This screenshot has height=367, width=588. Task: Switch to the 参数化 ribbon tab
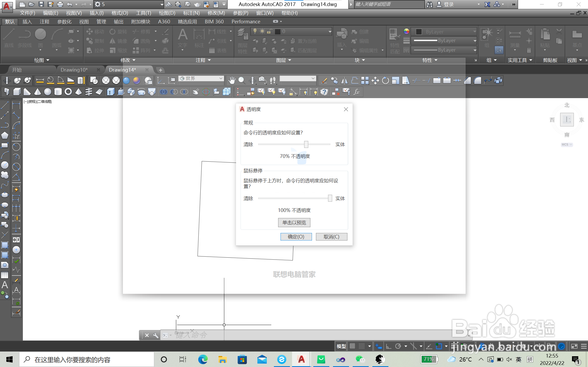[64, 22]
